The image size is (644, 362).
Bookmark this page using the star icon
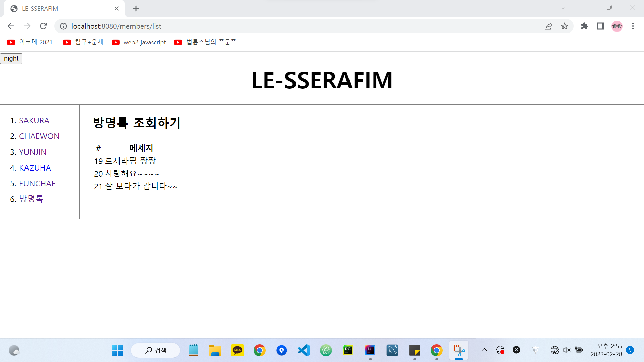(x=565, y=26)
